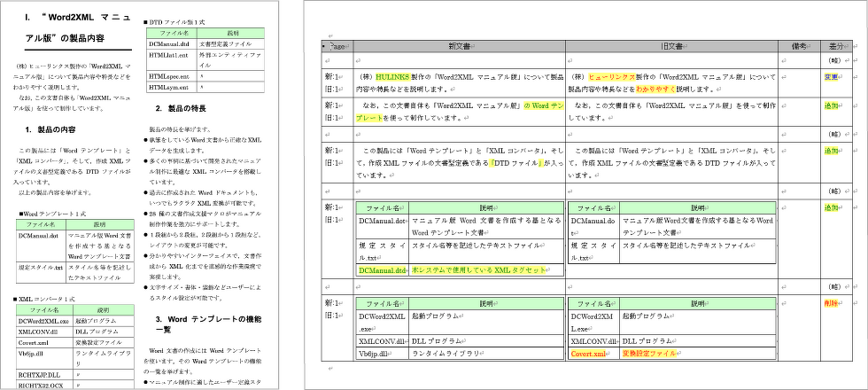Screen dimensions: 868x390
Task: Click the Page header cell in comparison table
Action: (x=339, y=46)
